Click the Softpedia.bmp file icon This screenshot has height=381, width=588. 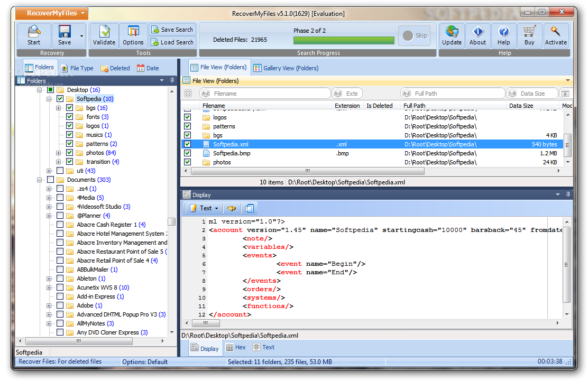click(206, 153)
